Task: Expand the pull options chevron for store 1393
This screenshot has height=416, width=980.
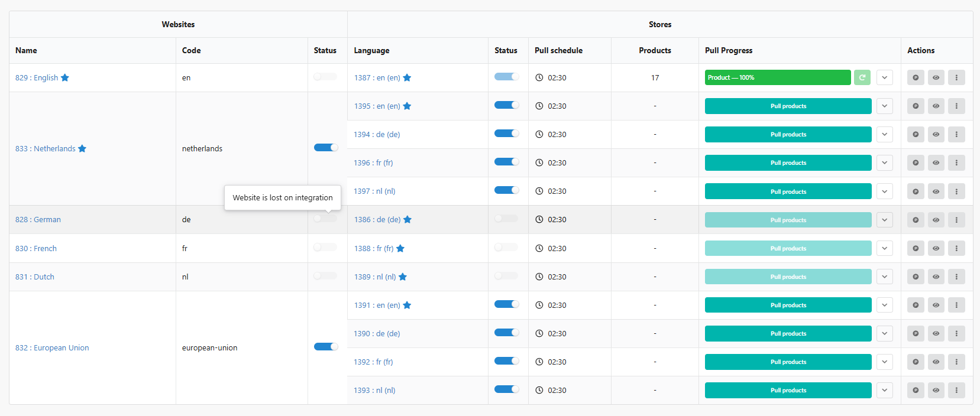Action: (x=884, y=390)
